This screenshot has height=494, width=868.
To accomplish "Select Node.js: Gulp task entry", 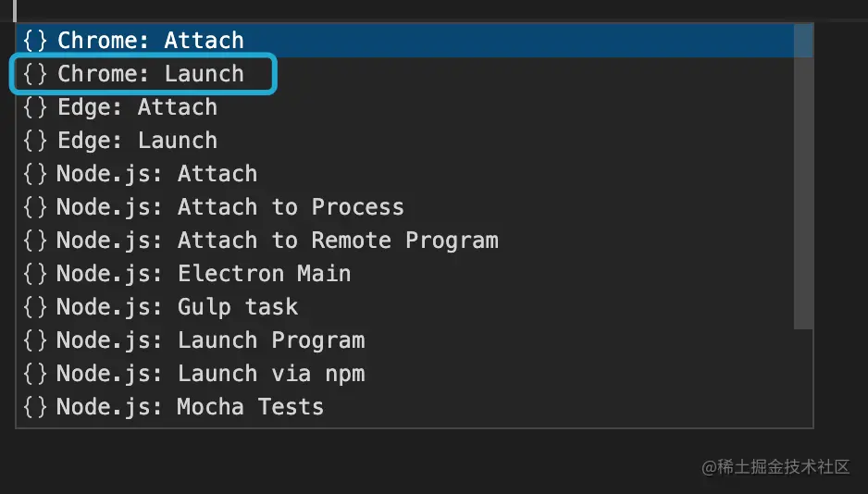I will [177, 307].
